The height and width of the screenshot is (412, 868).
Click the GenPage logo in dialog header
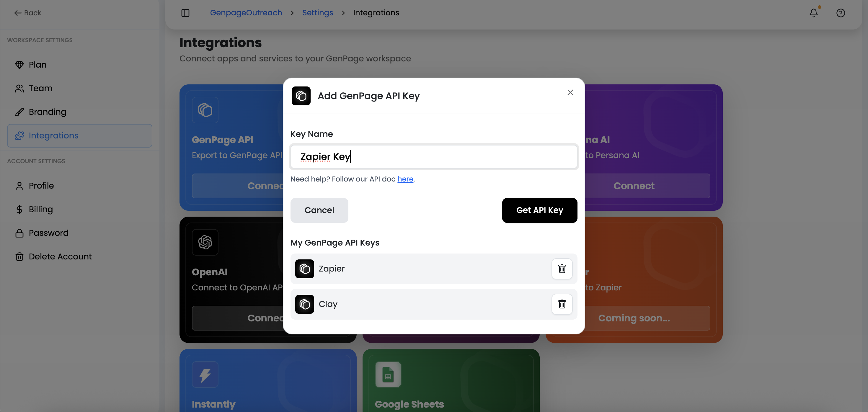click(301, 96)
